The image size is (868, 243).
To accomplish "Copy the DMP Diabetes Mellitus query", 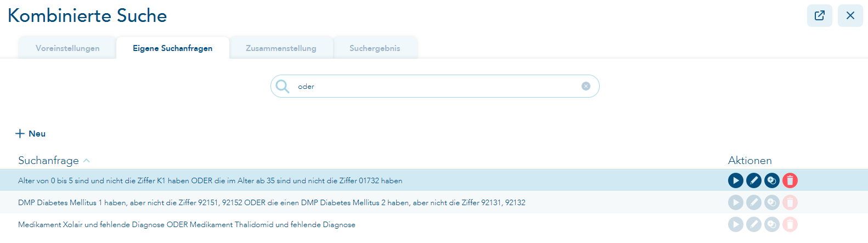I will click(x=772, y=202).
